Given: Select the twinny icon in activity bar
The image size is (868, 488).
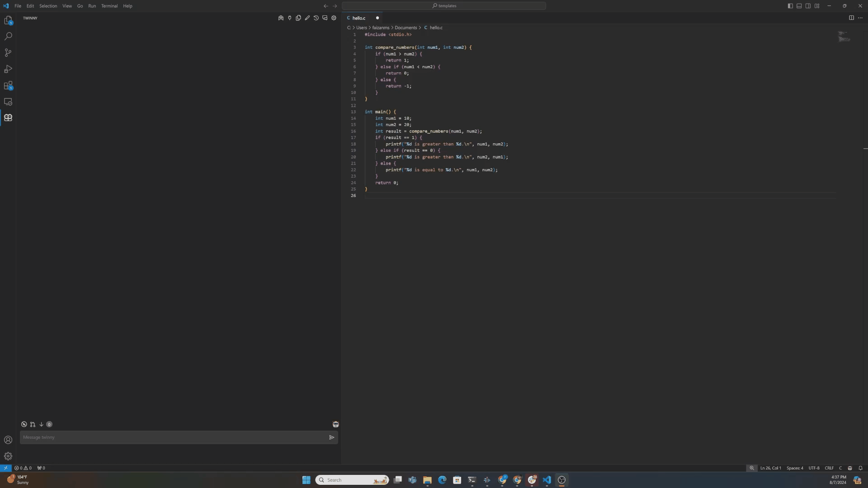Looking at the screenshot, I should (x=8, y=118).
